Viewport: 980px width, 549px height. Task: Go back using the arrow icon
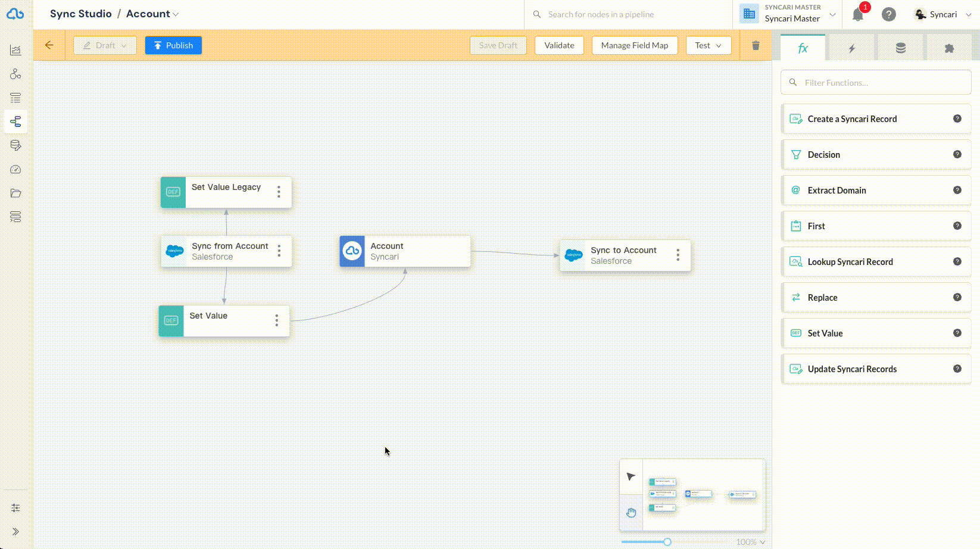point(49,45)
